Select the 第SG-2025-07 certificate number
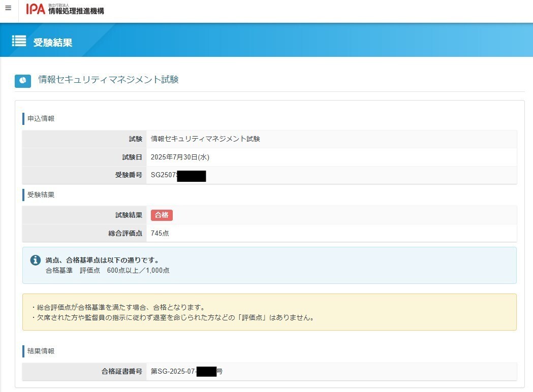 (186, 371)
